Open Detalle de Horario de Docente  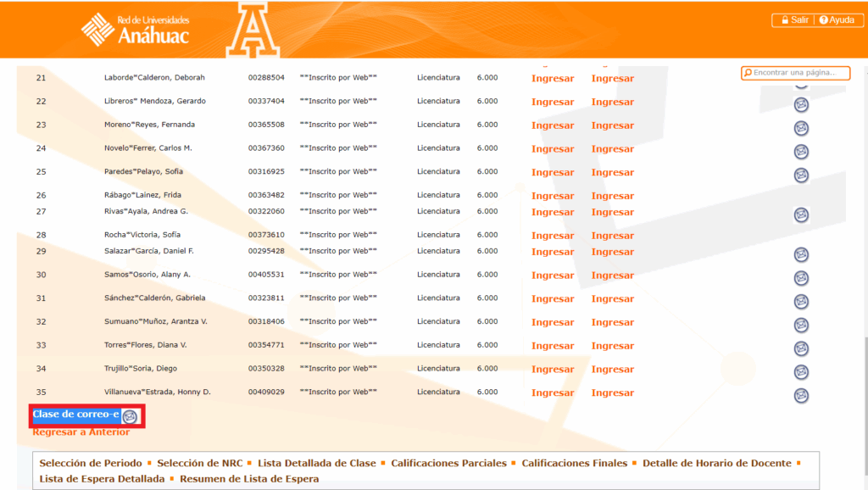click(x=716, y=464)
